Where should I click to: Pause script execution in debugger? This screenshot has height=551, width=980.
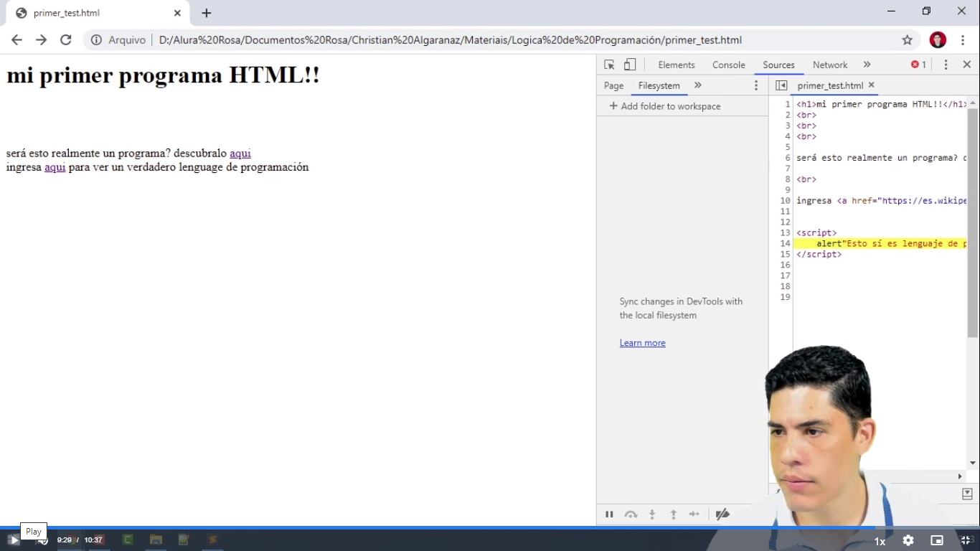click(609, 514)
